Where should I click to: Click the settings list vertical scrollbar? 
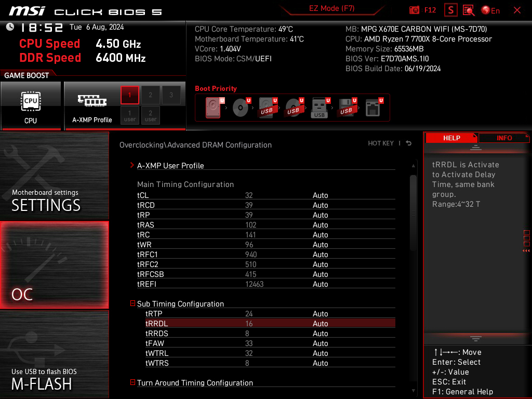click(x=413, y=213)
